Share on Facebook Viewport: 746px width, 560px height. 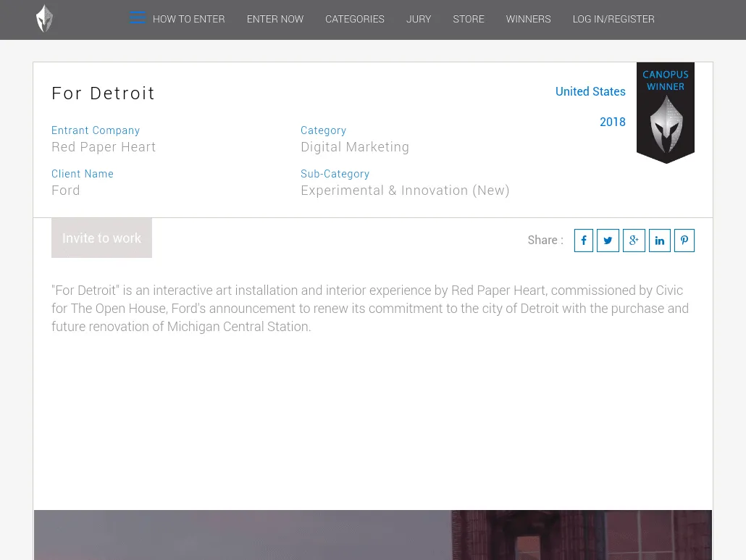(583, 241)
